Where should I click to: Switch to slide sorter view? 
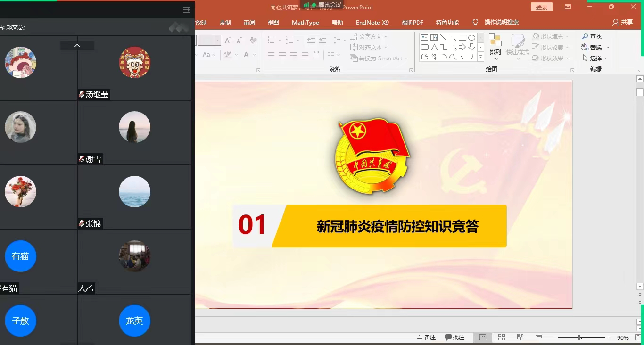click(x=502, y=337)
